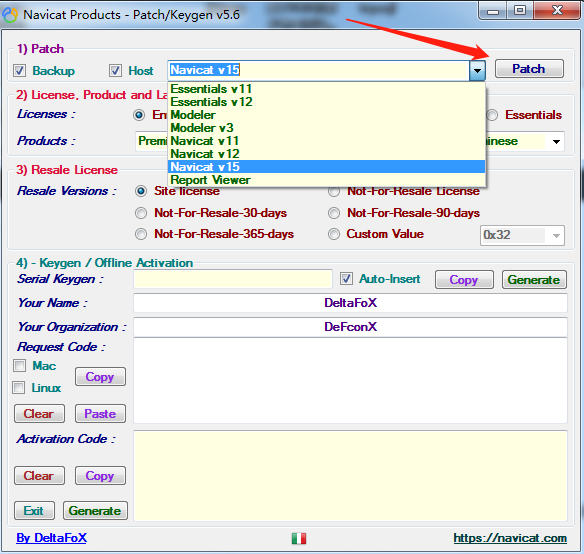Minimize the keygen window

tap(493, 11)
